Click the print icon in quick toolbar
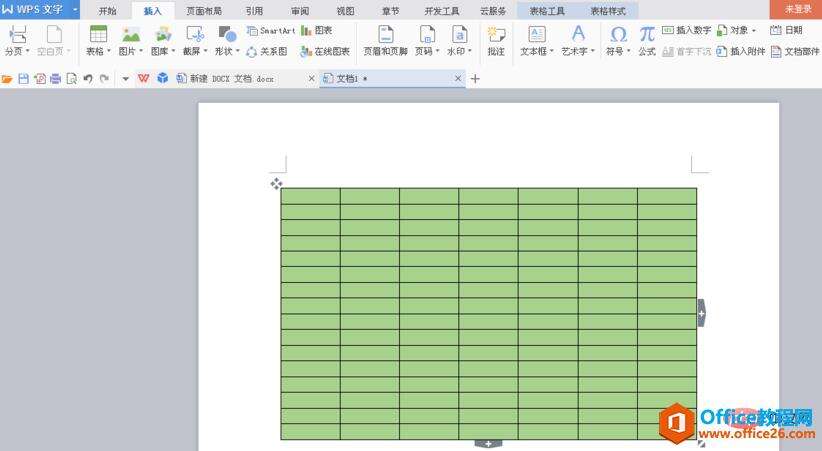Viewport: 822px width, 451px height. coord(56,79)
